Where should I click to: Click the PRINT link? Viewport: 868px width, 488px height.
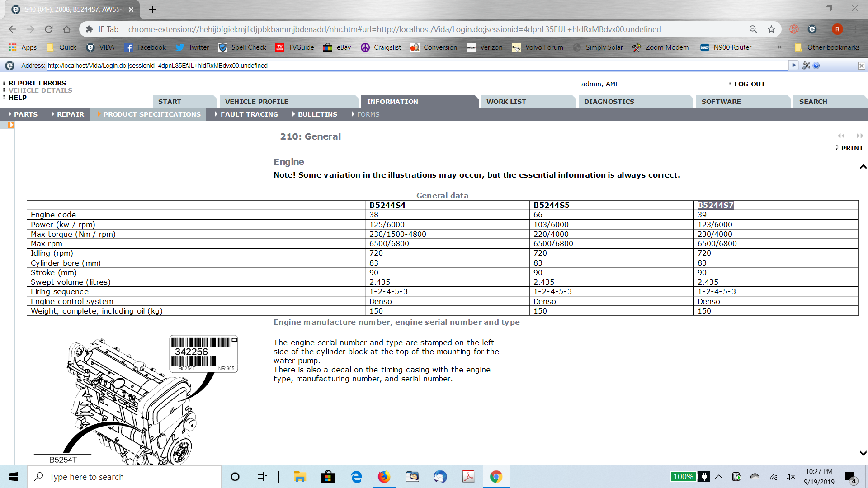pos(852,148)
